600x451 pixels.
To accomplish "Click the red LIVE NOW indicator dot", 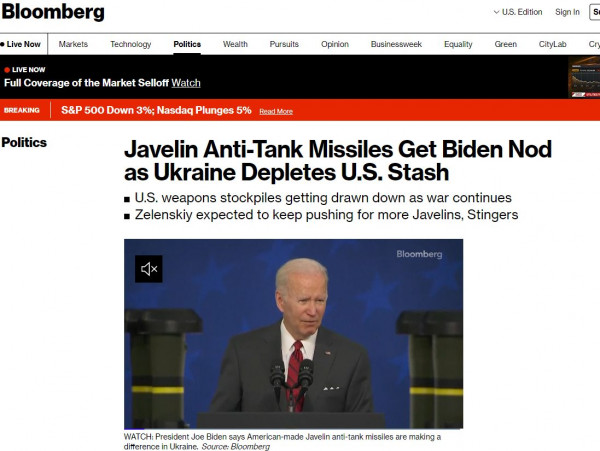I will tap(7, 70).
